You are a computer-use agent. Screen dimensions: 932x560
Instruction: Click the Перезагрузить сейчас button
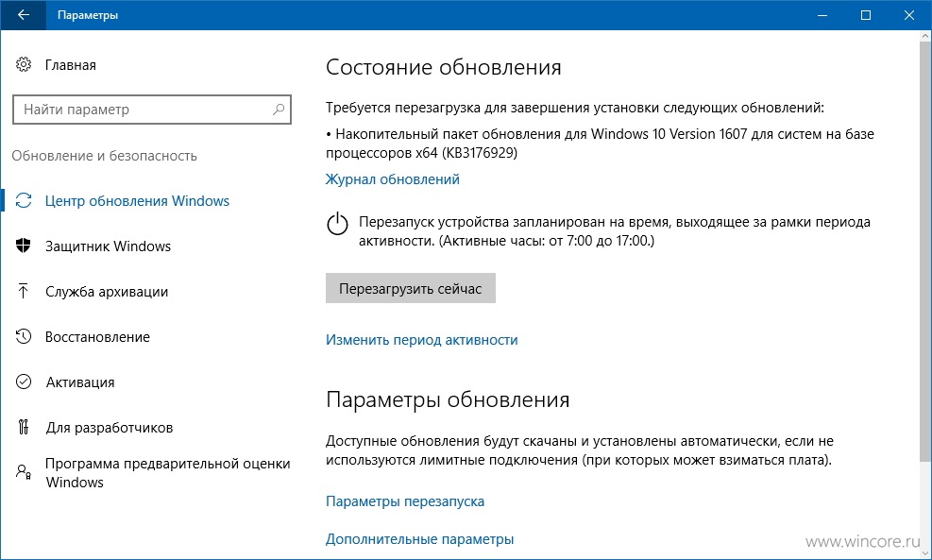pos(410,288)
